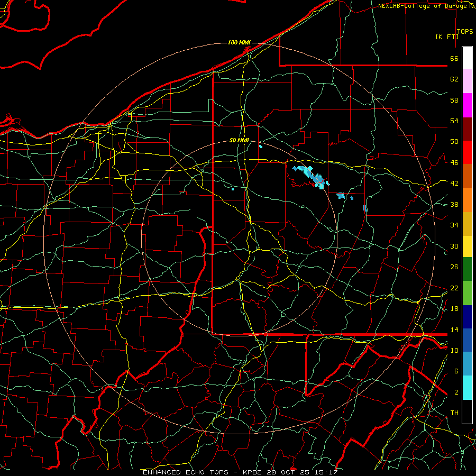Click the ENHANCED ECHO TOPS product label
The height and width of the screenshot is (476, 476).
[x=185, y=472]
